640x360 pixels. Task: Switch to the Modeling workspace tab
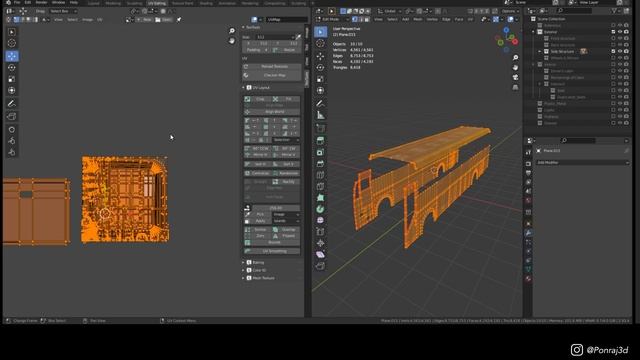(x=113, y=3)
